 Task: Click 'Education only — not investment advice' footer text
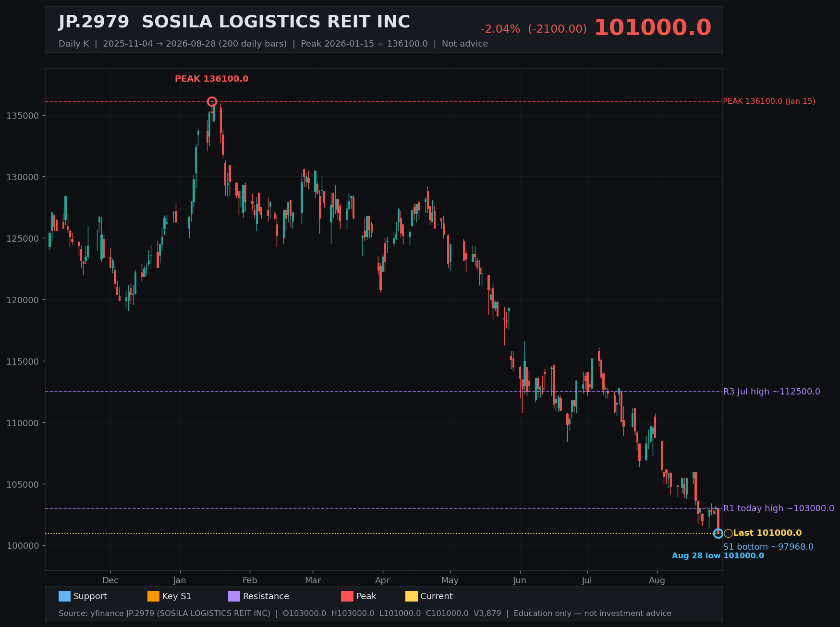pyautogui.click(x=593, y=614)
